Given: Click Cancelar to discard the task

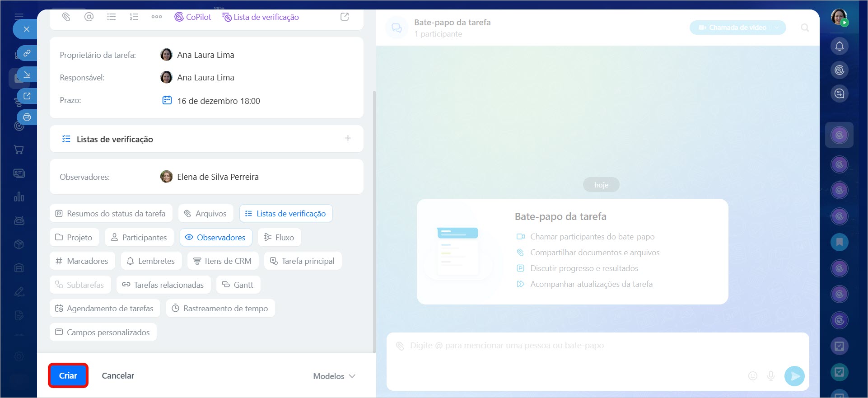Looking at the screenshot, I should (118, 375).
